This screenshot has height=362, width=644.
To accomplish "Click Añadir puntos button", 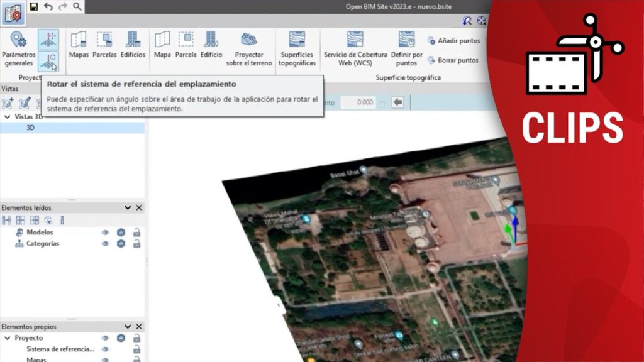I will (x=453, y=41).
